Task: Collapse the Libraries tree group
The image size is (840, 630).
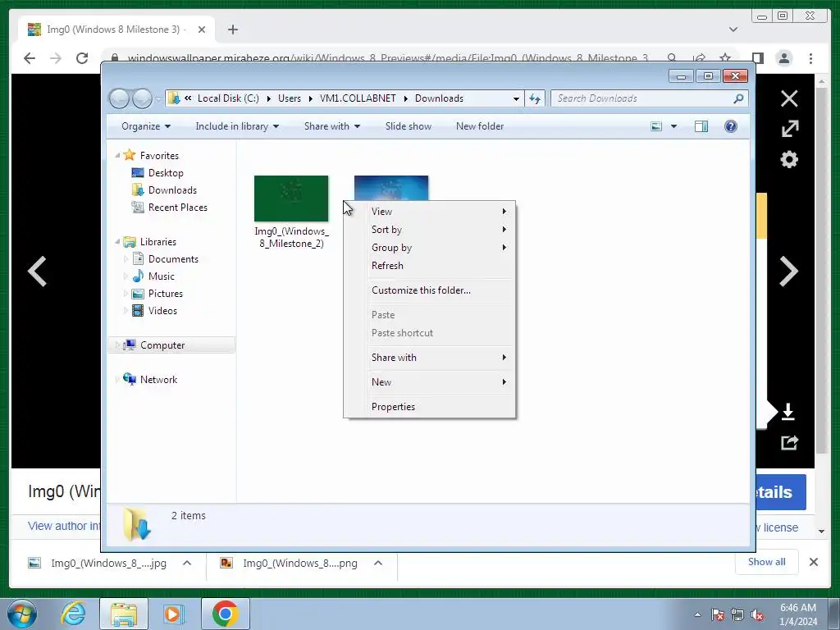Action: [117, 242]
